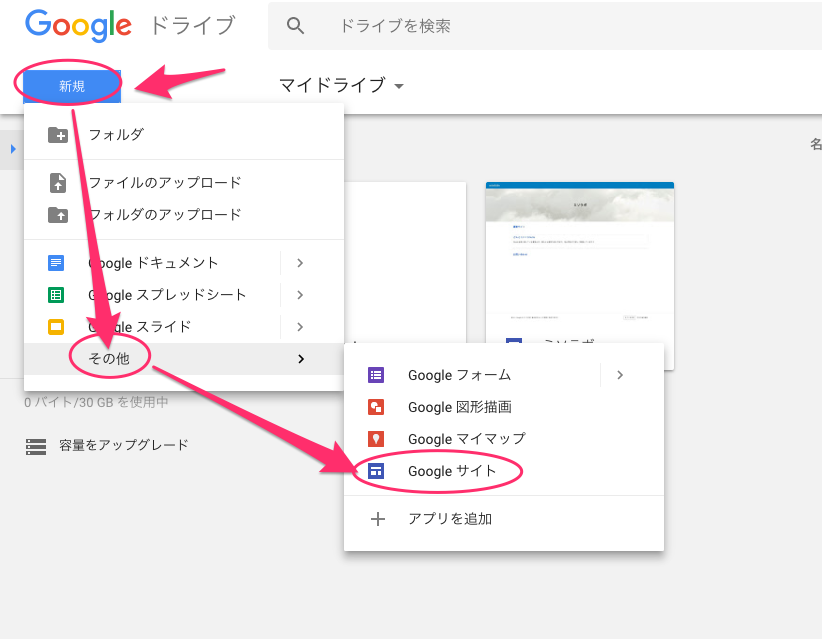Expand the Google スプレッドシート submenu arrow
Viewport: 822px width, 639px height.
pos(300,295)
